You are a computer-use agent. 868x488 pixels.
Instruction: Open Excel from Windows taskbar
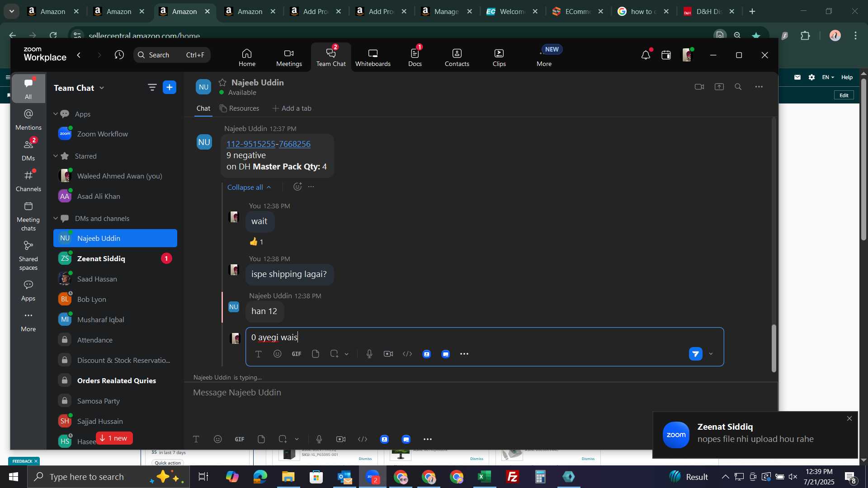click(485, 477)
